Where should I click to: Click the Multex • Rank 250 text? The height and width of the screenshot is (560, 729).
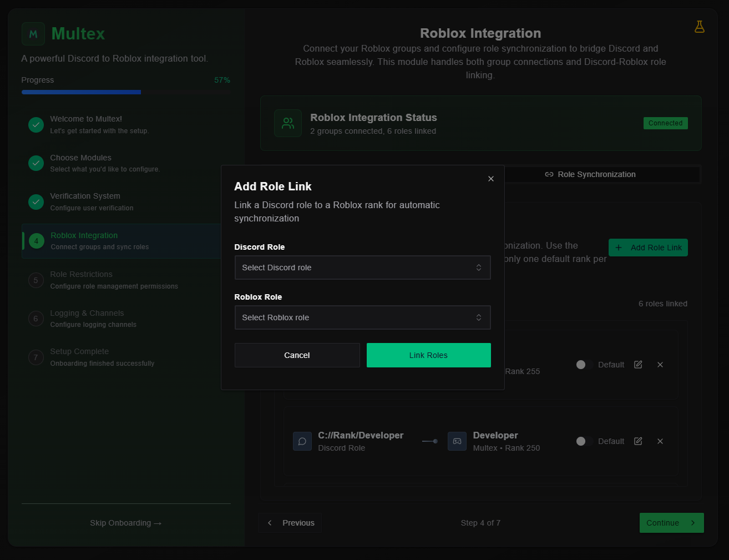[x=507, y=448]
